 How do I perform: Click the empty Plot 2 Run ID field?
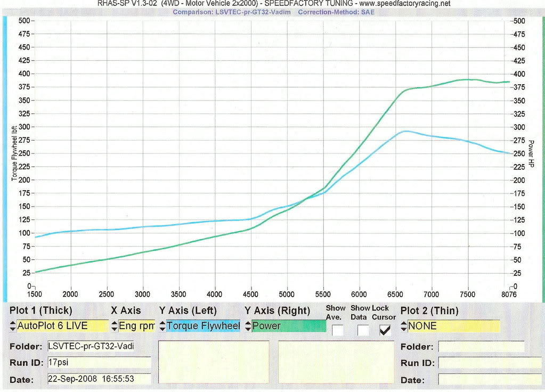490,363
